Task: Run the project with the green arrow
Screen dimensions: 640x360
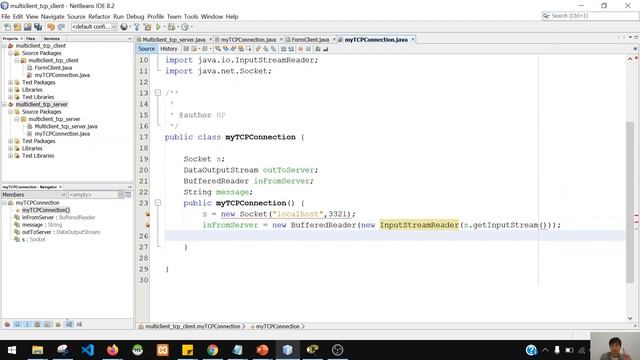Action: pos(158,27)
